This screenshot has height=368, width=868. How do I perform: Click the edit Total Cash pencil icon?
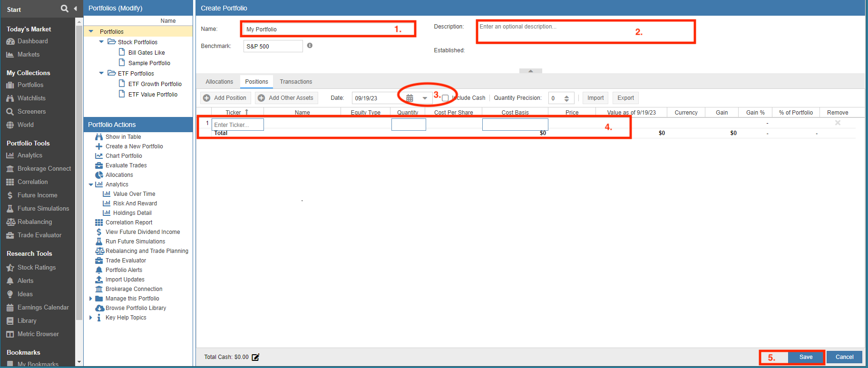255,357
